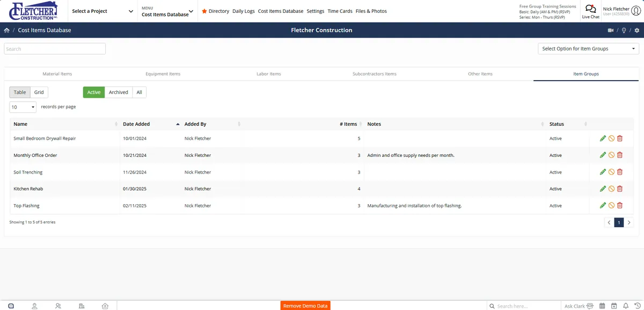Expand the Cost Items Database menu dropdown
The width and height of the screenshot is (644, 310).
167,11
